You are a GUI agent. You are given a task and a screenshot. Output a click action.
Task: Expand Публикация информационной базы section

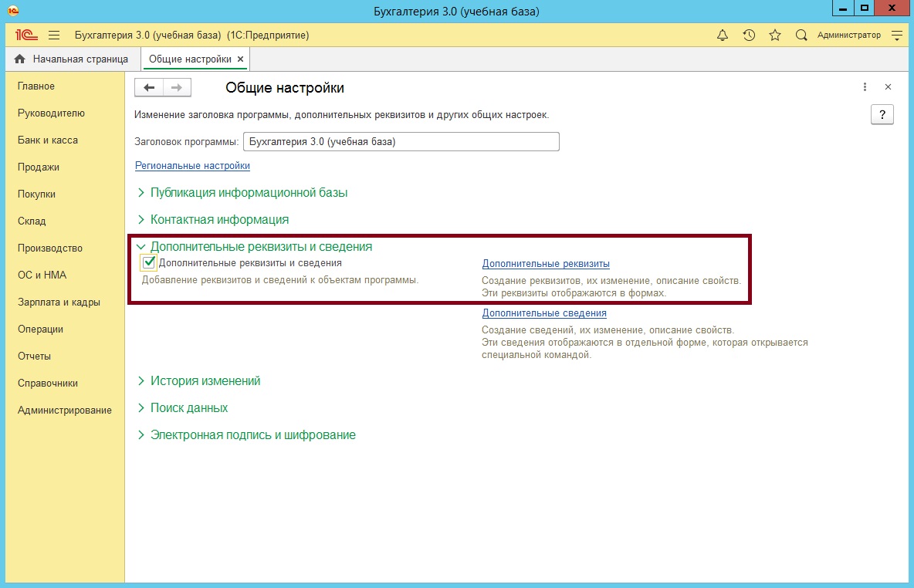(x=249, y=193)
